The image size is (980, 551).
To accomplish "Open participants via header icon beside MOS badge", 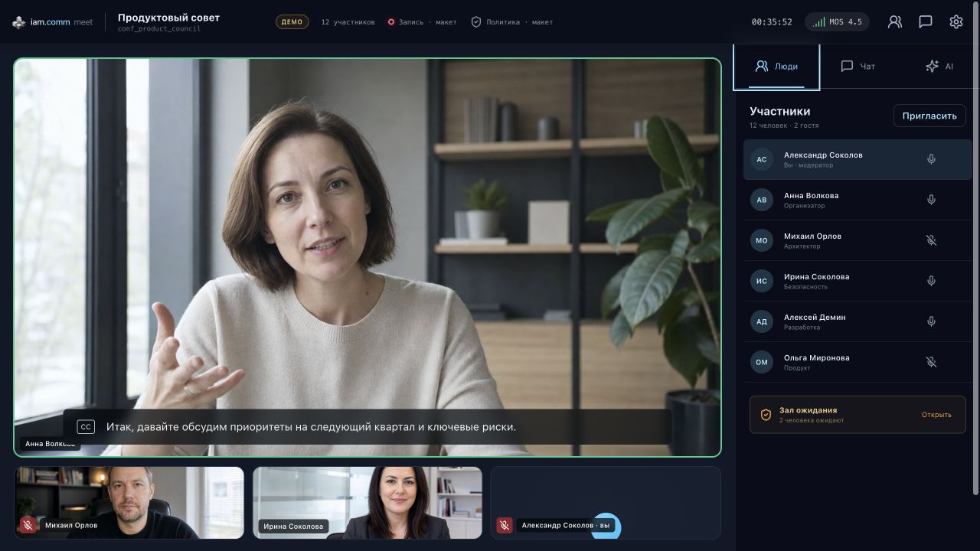I will pos(895,22).
